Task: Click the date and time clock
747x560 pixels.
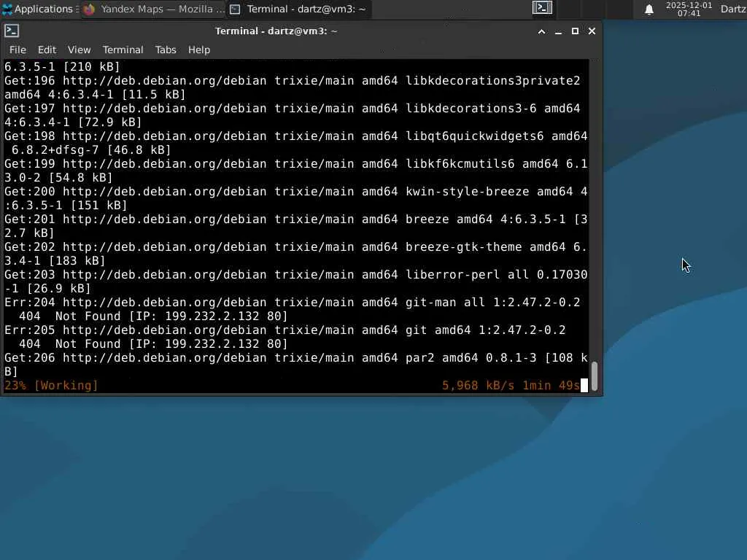Action: tap(689, 9)
